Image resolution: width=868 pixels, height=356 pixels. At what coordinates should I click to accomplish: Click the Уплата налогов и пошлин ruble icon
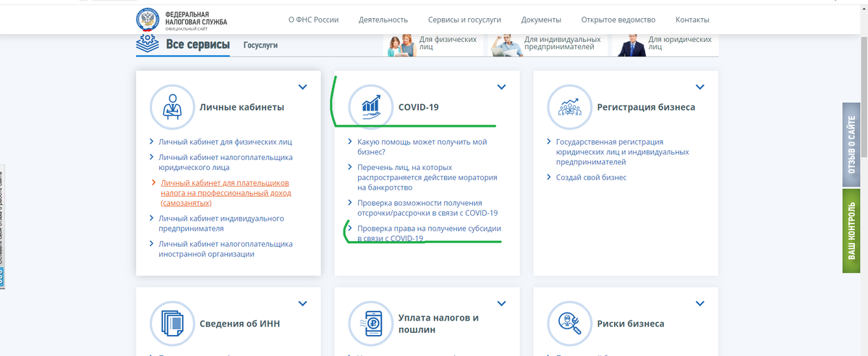370,323
